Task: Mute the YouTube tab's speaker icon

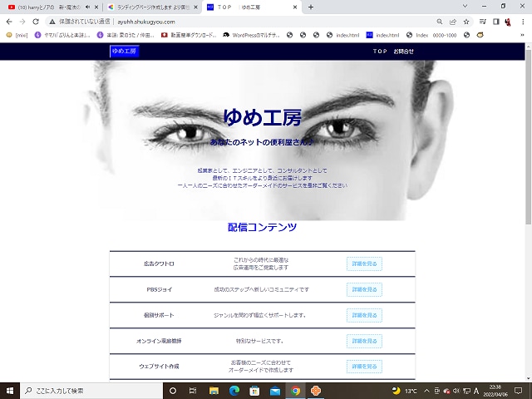Action: click(88, 7)
